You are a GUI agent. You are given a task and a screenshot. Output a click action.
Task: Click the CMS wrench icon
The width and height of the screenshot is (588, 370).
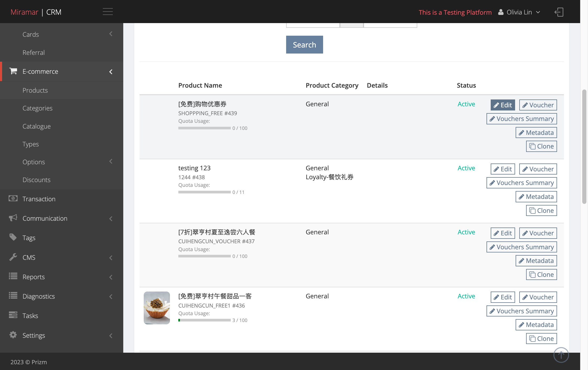(13, 257)
